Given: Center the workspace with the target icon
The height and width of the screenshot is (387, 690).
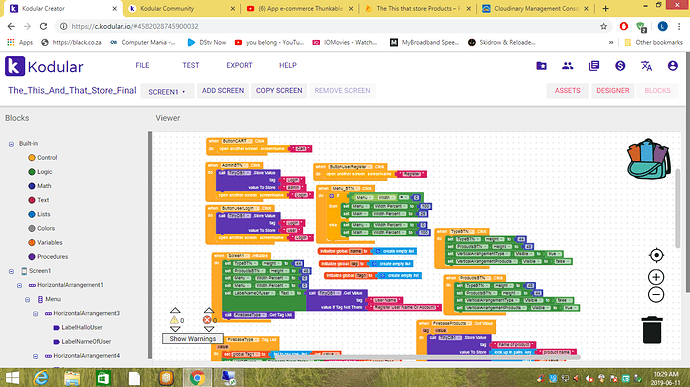Looking at the screenshot, I should (x=656, y=255).
